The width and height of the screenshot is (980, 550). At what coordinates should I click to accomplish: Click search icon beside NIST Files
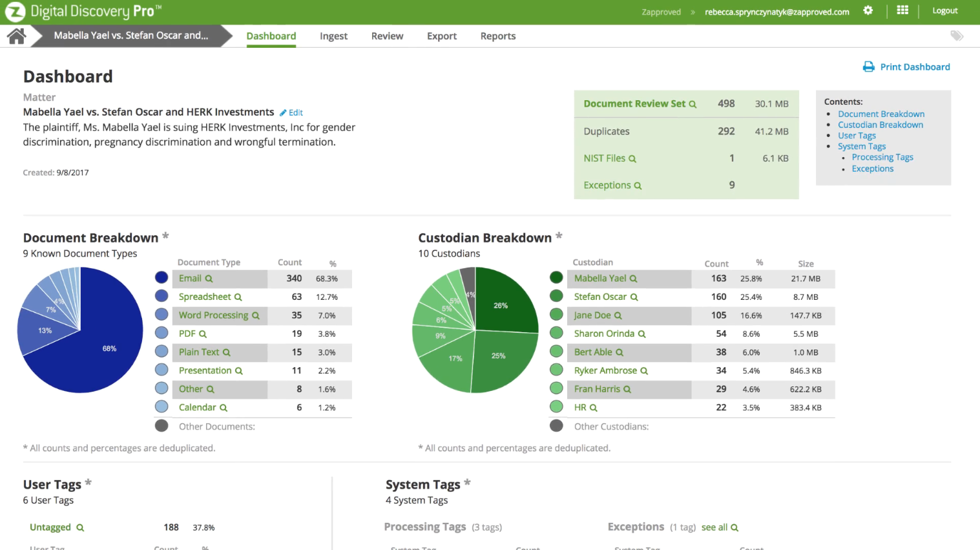pyautogui.click(x=632, y=159)
